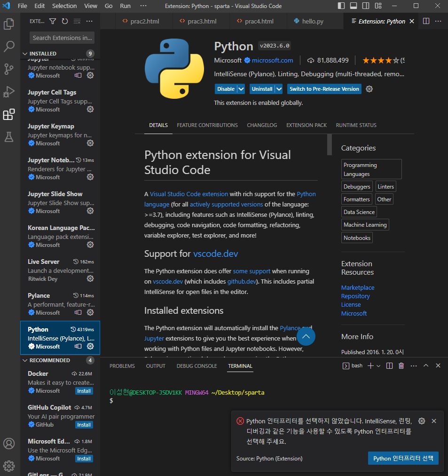The height and width of the screenshot is (476, 448).
Task: Open the FEATURE CONTRIBUTIONS tab
Action: (207, 125)
